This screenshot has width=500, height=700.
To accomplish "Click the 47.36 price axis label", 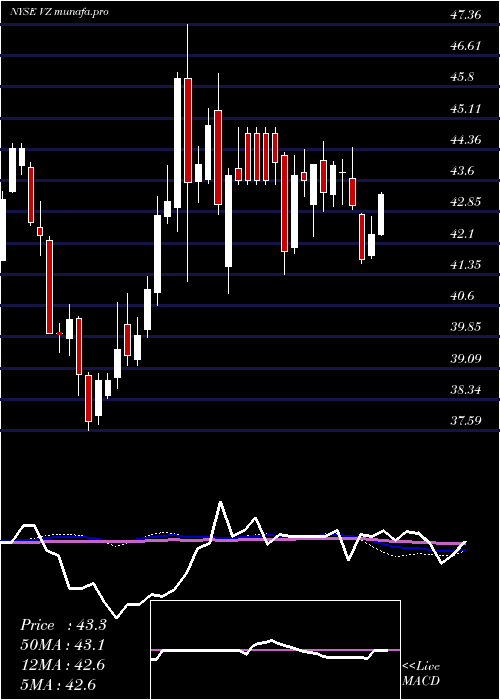I will tap(465, 15).
